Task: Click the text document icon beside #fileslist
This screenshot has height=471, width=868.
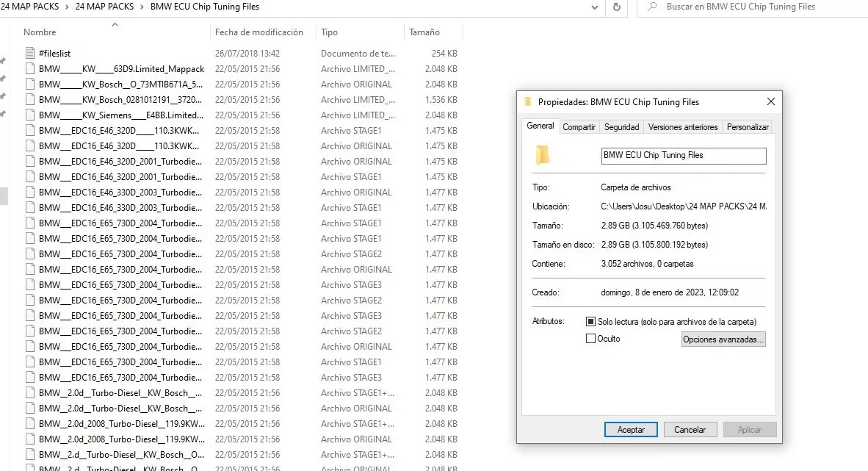Action: pos(30,53)
